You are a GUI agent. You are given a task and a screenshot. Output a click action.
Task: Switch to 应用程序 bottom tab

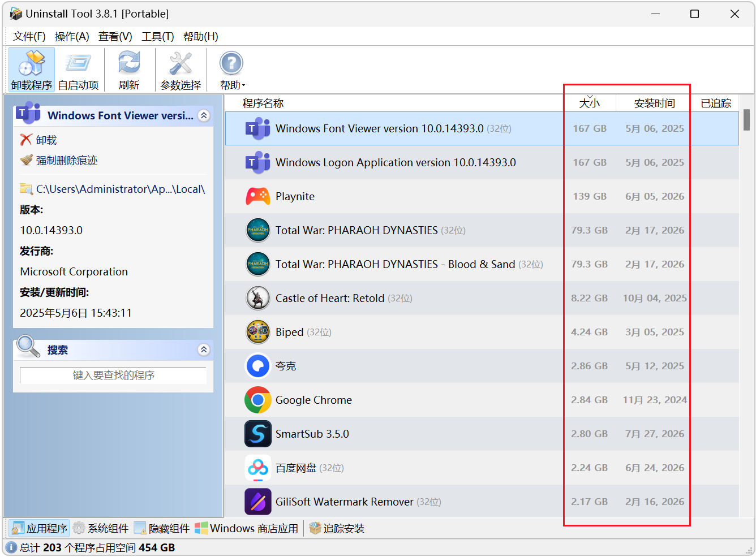click(40, 528)
